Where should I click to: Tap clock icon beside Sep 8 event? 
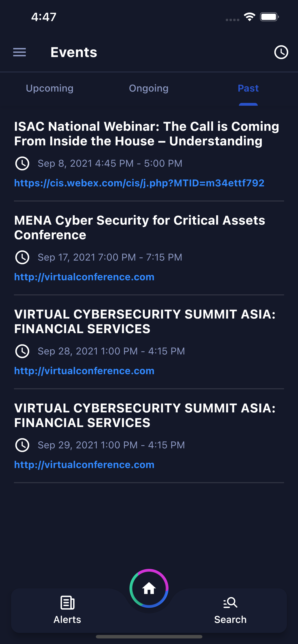(22, 163)
